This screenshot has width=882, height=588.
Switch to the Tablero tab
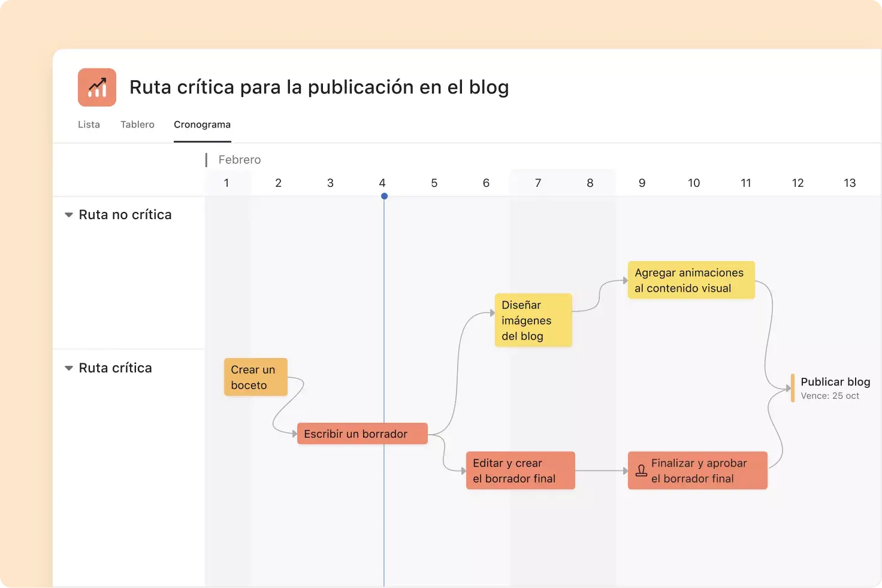[137, 125]
